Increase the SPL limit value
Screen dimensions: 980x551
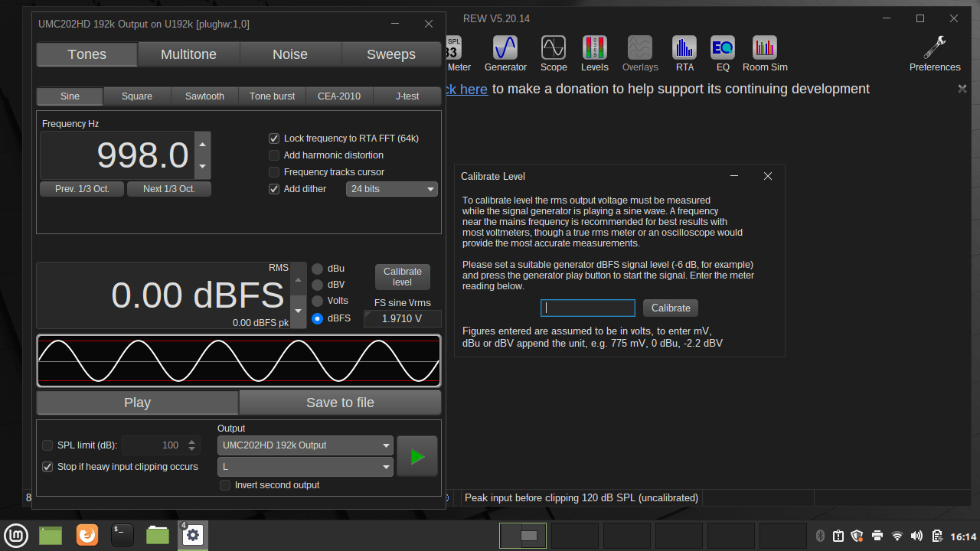pyautogui.click(x=192, y=441)
